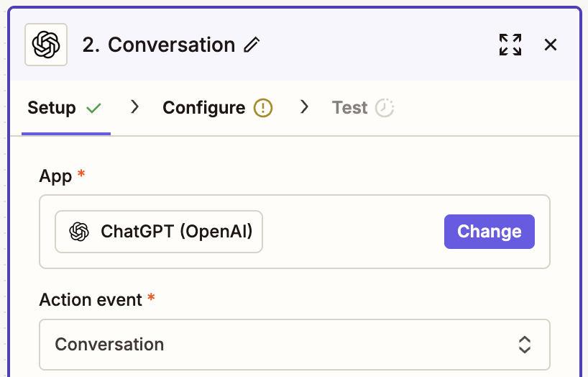Click the "2. Conversation" step title
Viewport: 588px width, 377px height.
tap(159, 45)
